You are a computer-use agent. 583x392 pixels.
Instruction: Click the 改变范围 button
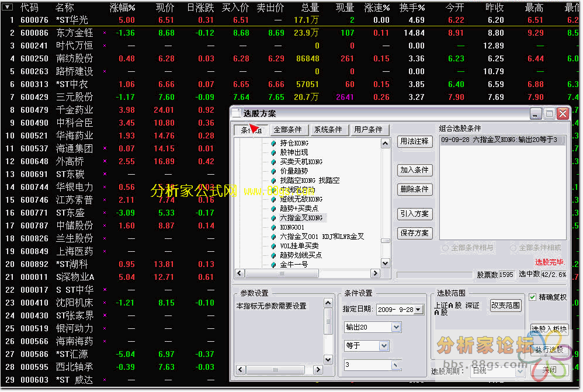506,306
